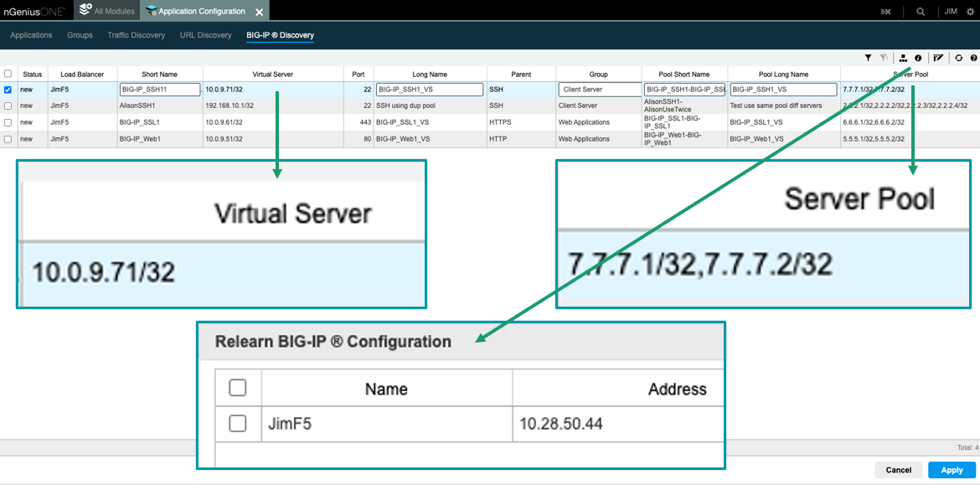Sort by the Parent column header
980x485 pixels.
tap(521, 74)
